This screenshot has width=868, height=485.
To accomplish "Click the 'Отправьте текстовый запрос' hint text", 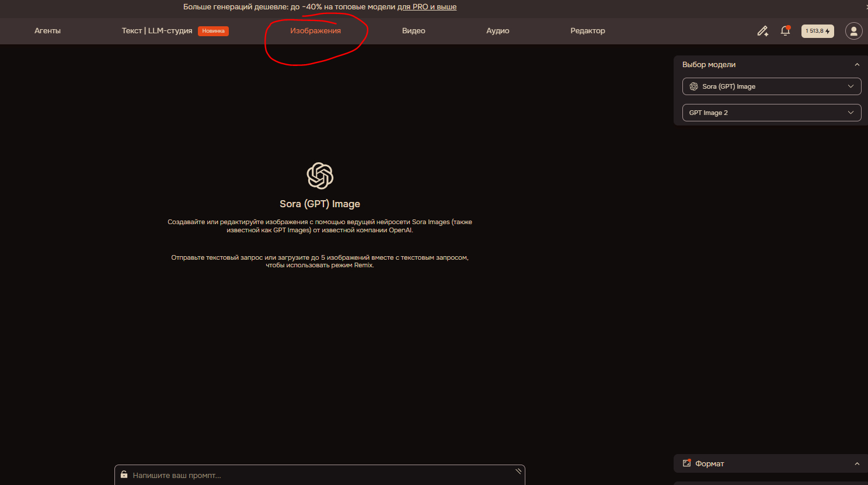I will point(320,261).
